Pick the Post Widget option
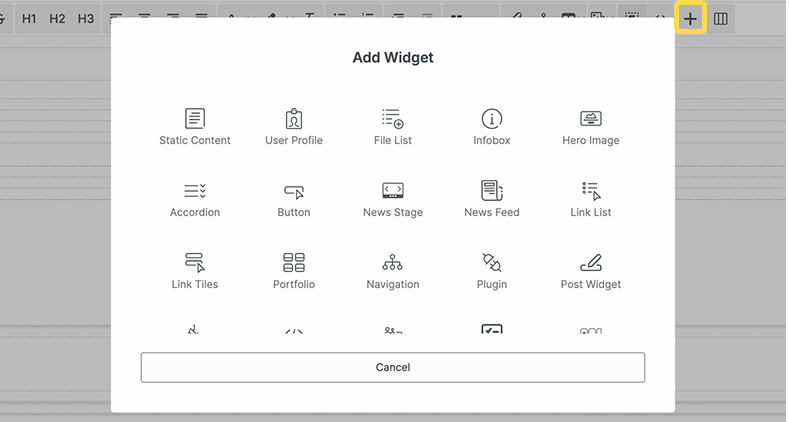Viewport: 789px width, 422px height. tap(591, 271)
